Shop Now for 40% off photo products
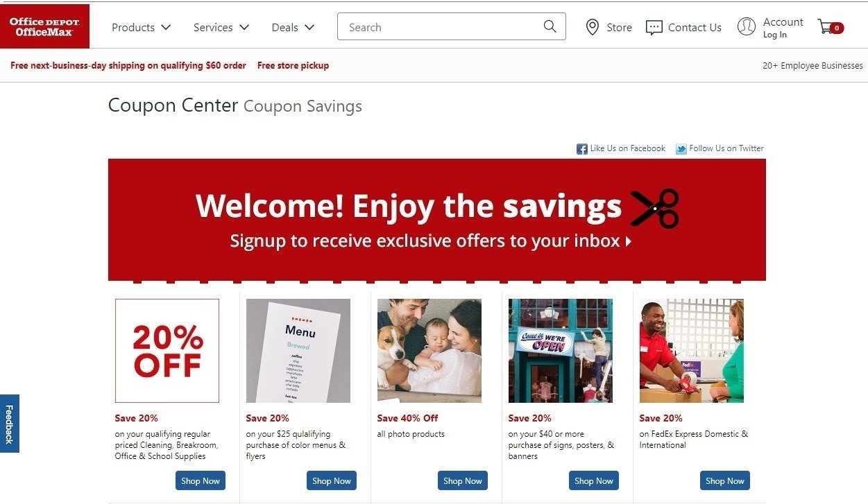The width and height of the screenshot is (868, 504). point(463,480)
